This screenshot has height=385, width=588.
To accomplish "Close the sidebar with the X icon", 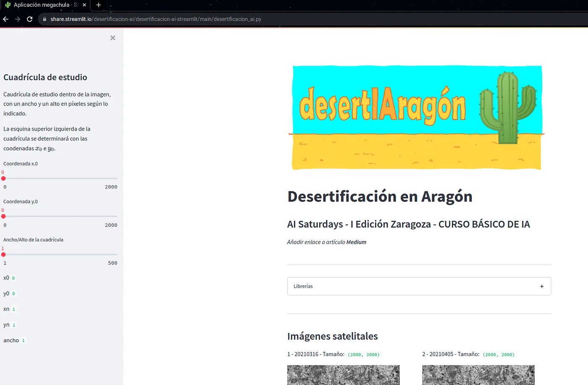I will pyautogui.click(x=113, y=38).
